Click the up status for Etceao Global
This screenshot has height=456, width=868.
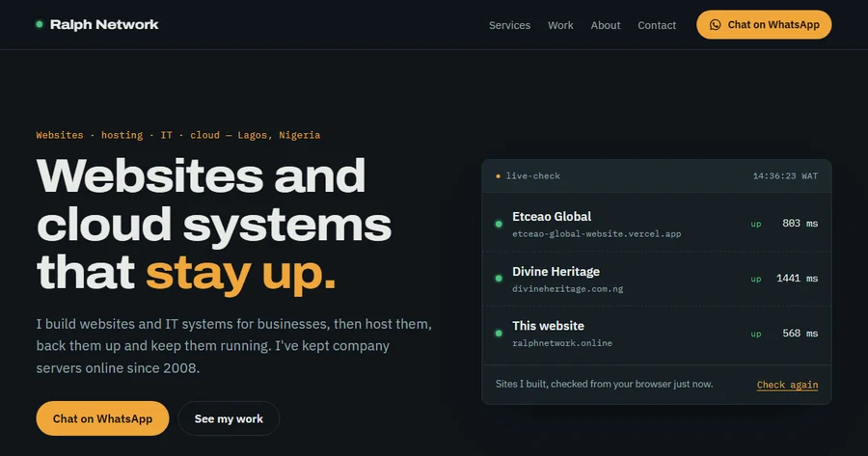coord(755,224)
